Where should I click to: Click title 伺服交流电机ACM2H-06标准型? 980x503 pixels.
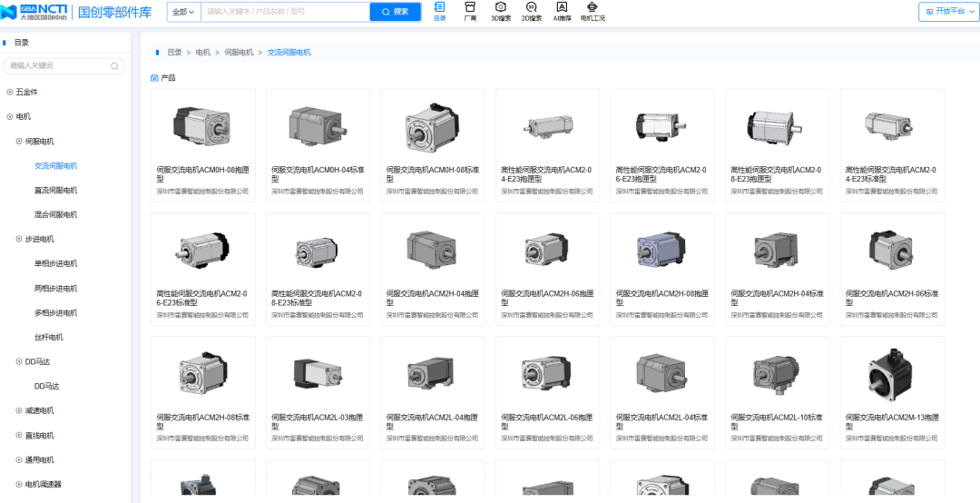[x=892, y=297]
